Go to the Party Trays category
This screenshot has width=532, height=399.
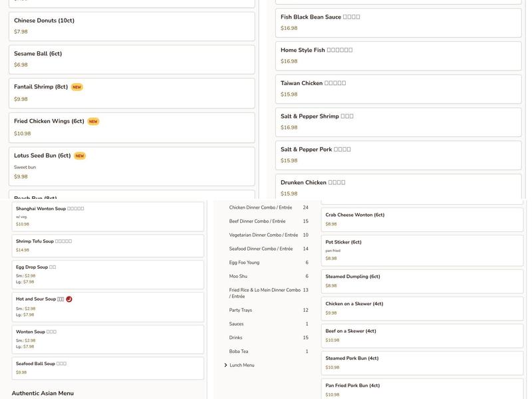tap(241, 310)
